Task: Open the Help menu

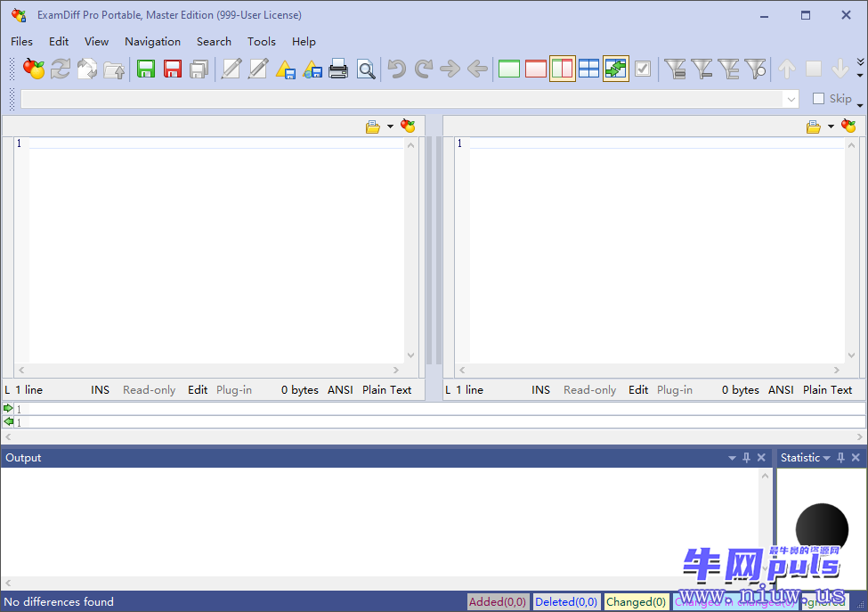Action: coord(304,42)
